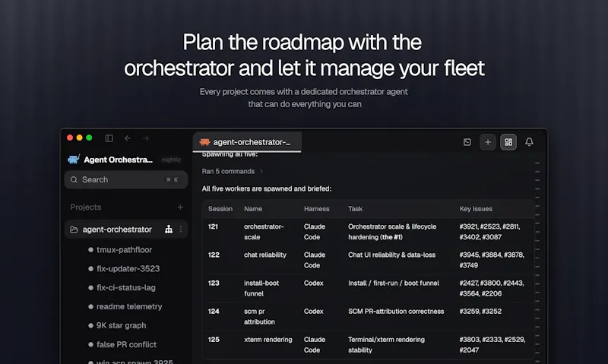
Task: Open agent-orchestrator project options menu
Action: (x=181, y=229)
